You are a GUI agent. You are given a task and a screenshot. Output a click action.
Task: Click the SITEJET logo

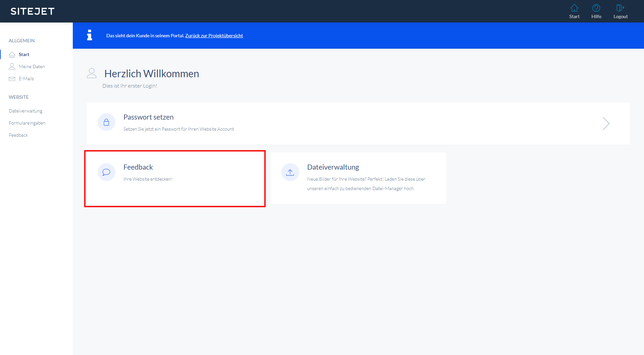33,11
